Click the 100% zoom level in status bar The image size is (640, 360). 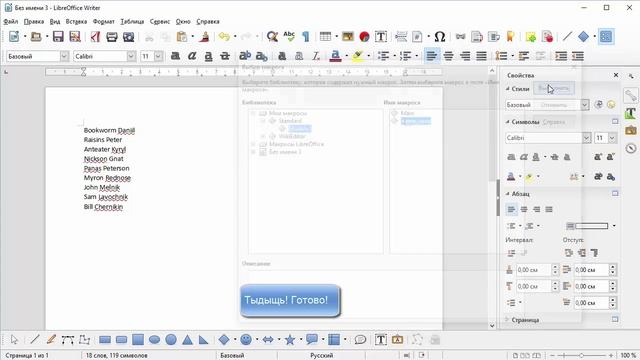tap(629, 356)
